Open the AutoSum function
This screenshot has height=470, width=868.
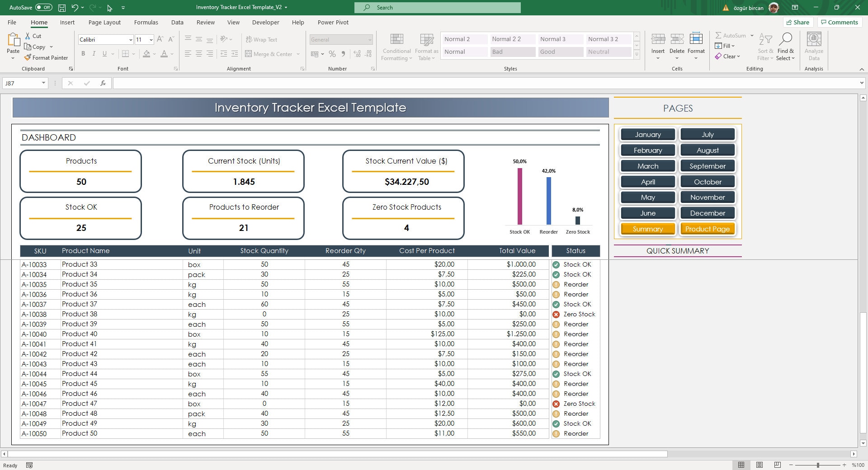731,35
